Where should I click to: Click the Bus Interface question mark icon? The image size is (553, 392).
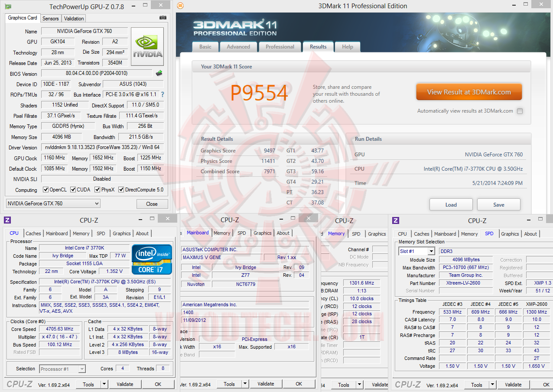click(163, 94)
